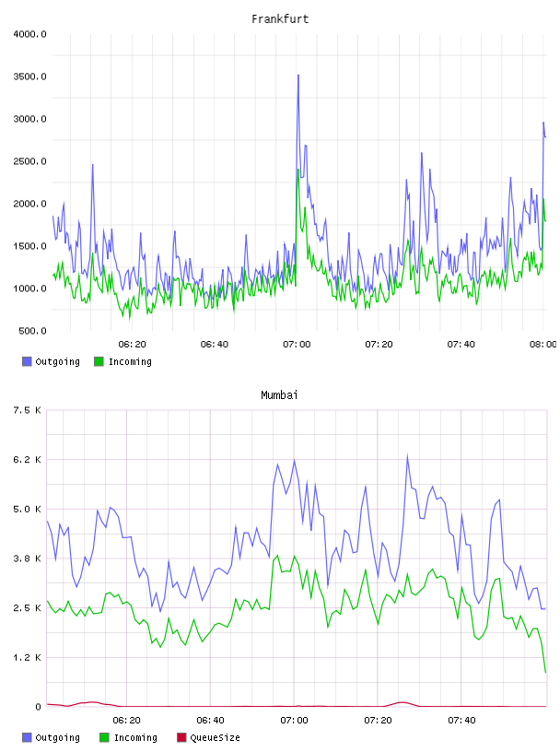Viewport: 560px width, 752px height.
Task: Select the QueueSize label in Mumbai legend
Action: click(x=215, y=737)
